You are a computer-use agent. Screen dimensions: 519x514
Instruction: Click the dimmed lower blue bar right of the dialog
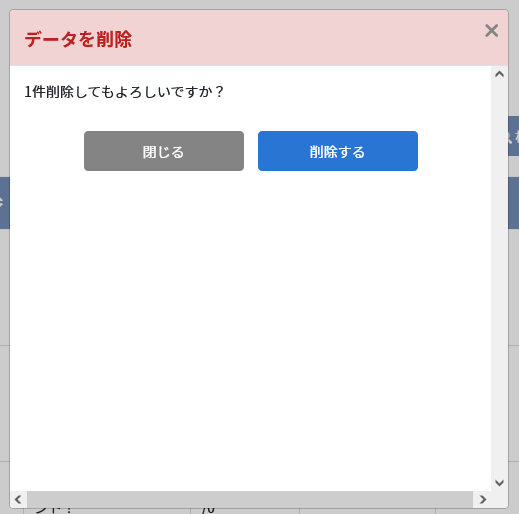pos(514,203)
